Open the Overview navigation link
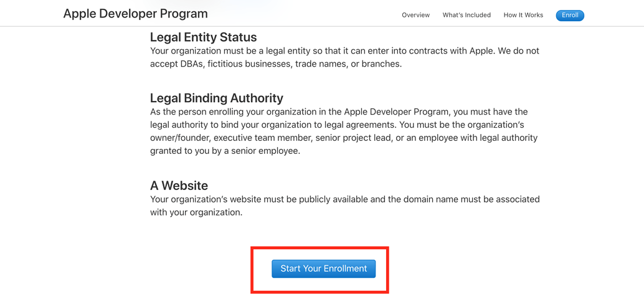The width and height of the screenshot is (644, 304). click(415, 15)
